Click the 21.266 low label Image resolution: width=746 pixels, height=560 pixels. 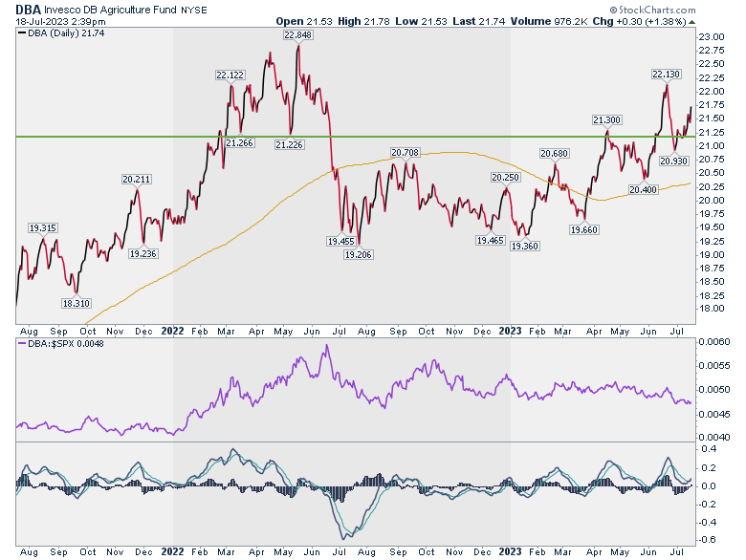[x=239, y=142]
